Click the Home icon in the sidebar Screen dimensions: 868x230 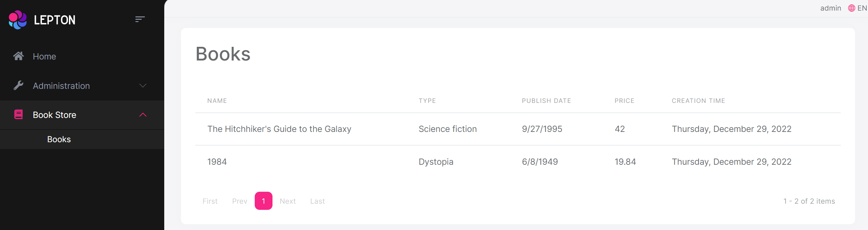pos(19,56)
